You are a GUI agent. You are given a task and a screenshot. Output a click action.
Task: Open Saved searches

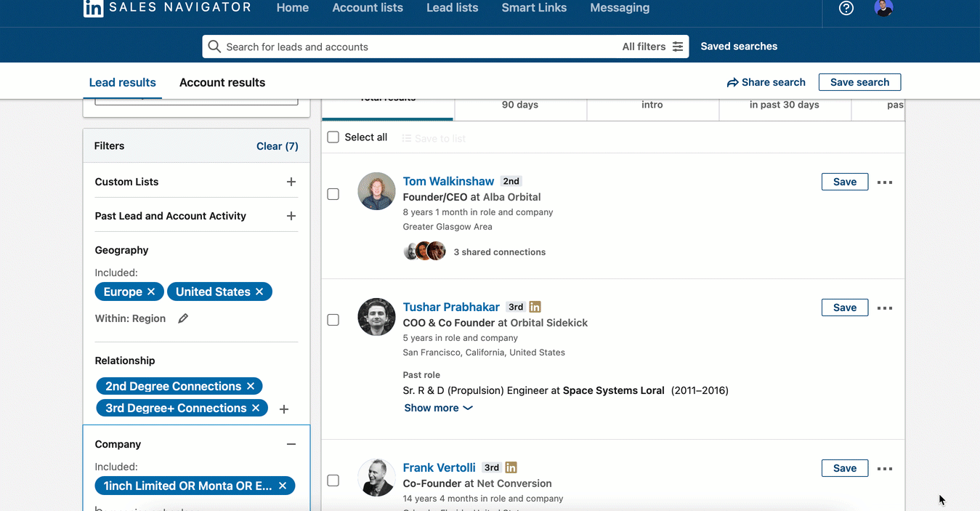pyautogui.click(x=739, y=47)
